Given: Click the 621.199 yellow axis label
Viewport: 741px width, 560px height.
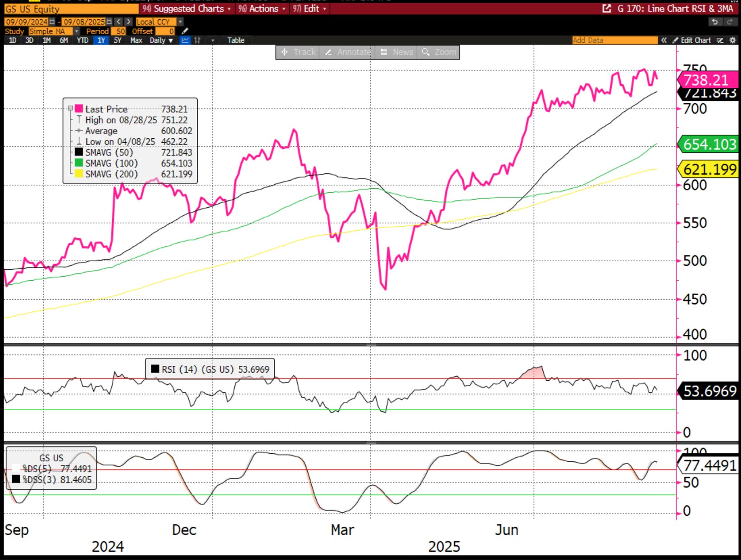Looking at the screenshot, I should point(708,169).
